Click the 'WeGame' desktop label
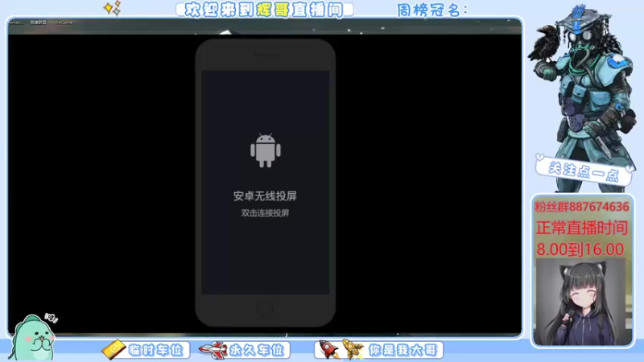The height and width of the screenshot is (362, 644). [64, 23]
